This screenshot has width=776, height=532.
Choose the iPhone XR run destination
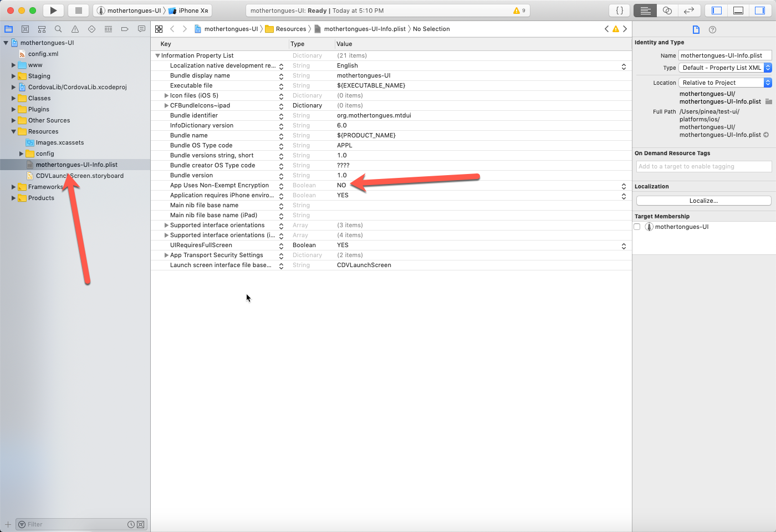[x=188, y=11]
